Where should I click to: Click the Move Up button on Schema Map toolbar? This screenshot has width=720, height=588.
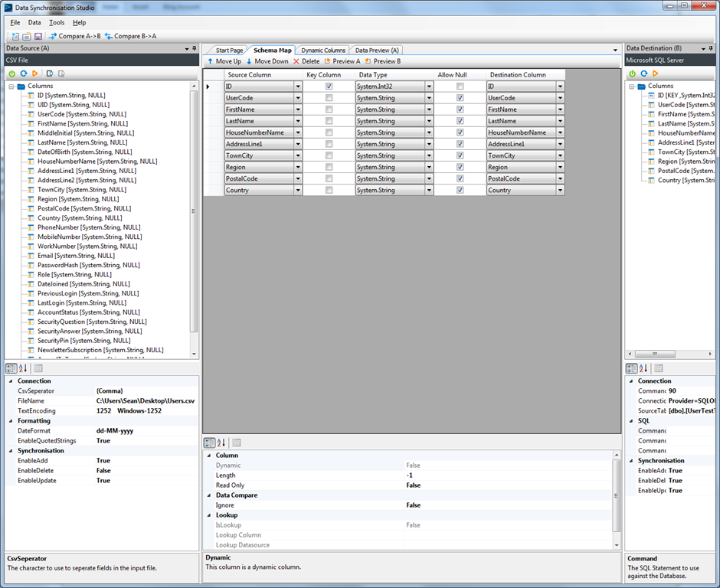(222, 60)
